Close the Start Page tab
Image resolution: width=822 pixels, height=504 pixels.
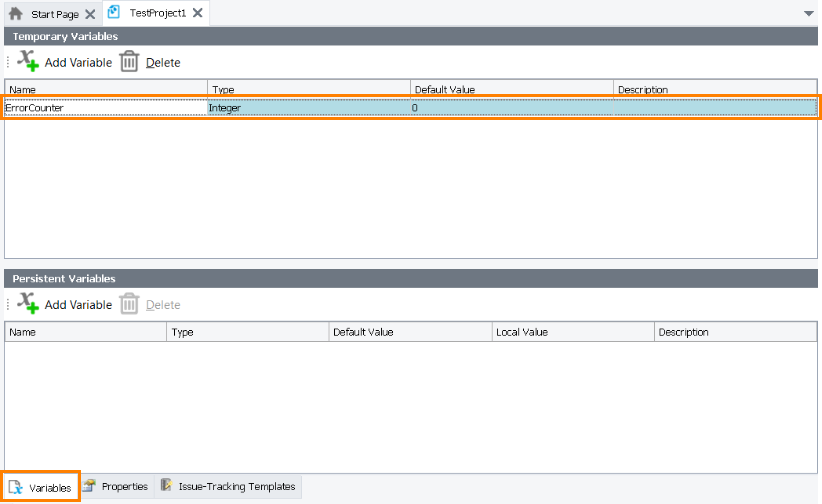point(90,14)
